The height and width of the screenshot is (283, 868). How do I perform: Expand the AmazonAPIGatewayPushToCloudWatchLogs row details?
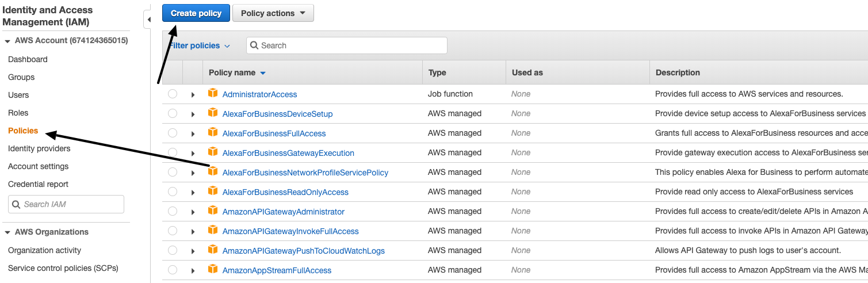tap(193, 251)
